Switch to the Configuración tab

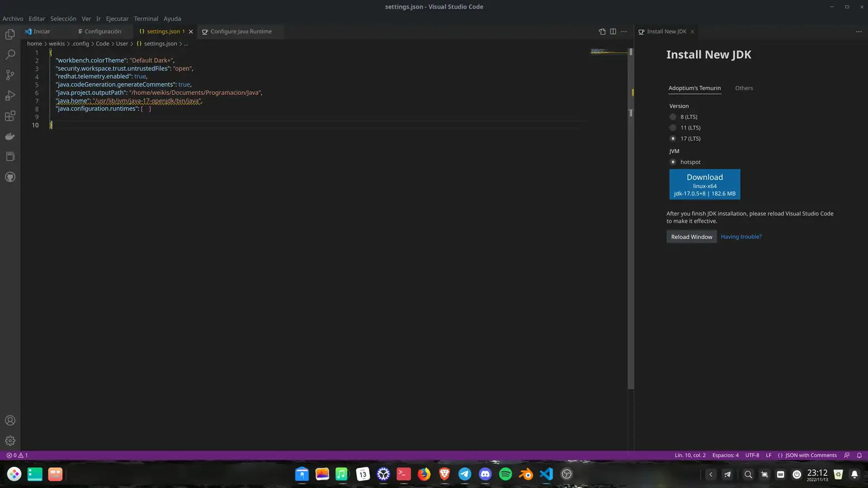click(x=103, y=31)
